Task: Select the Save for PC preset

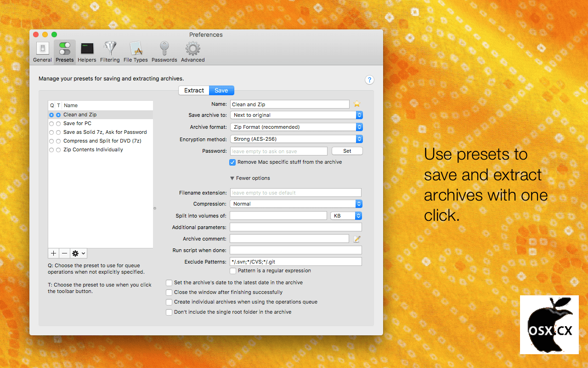Action: click(x=101, y=124)
